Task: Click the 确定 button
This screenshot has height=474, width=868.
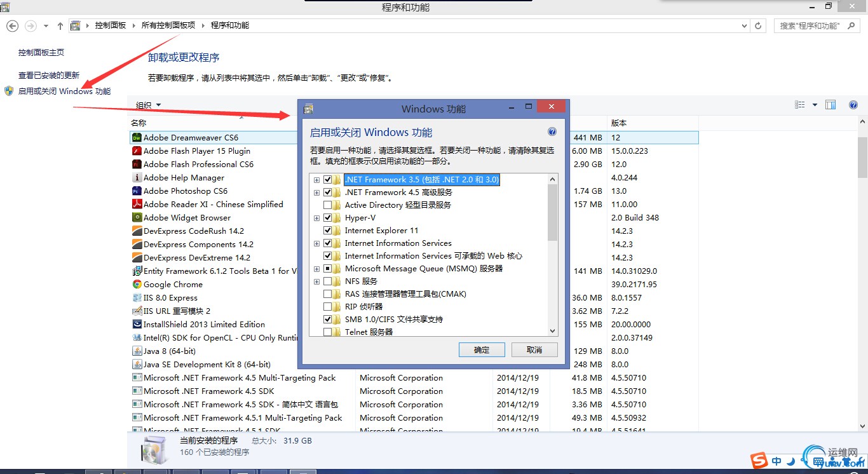Action: (x=482, y=350)
